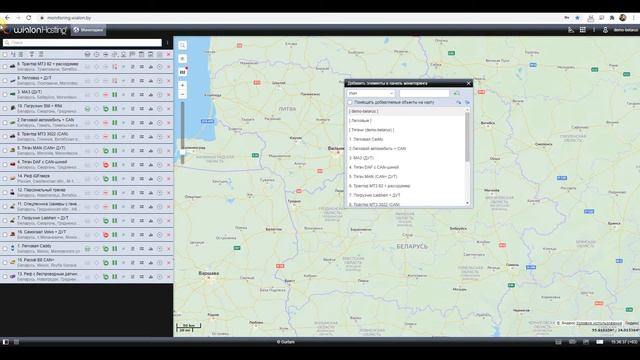The image size is (640, 360).
Task: Open the Gurtam link in bottom bar
Action: coord(285,342)
